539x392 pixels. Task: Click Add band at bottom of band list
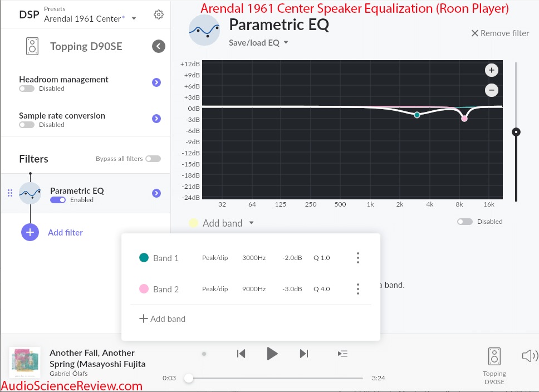(x=162, y=318)
